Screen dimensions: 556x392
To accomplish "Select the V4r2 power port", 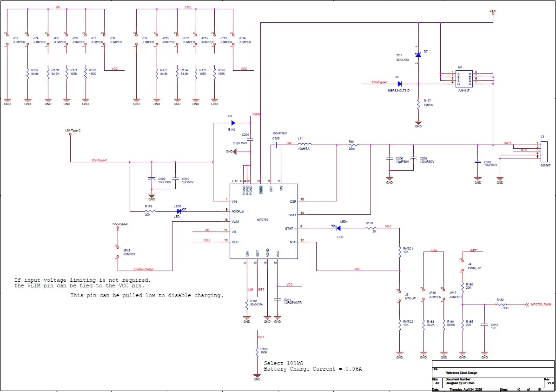I will click(493, 14).
